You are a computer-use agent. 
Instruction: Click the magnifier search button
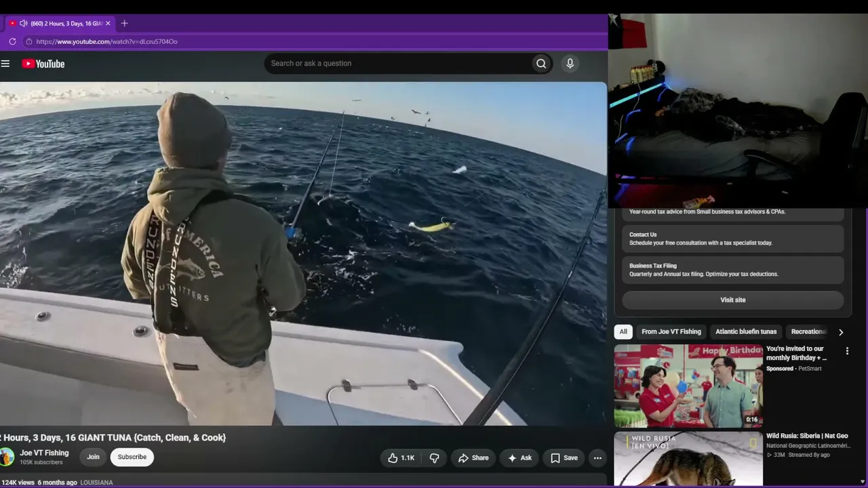point(541,64)
